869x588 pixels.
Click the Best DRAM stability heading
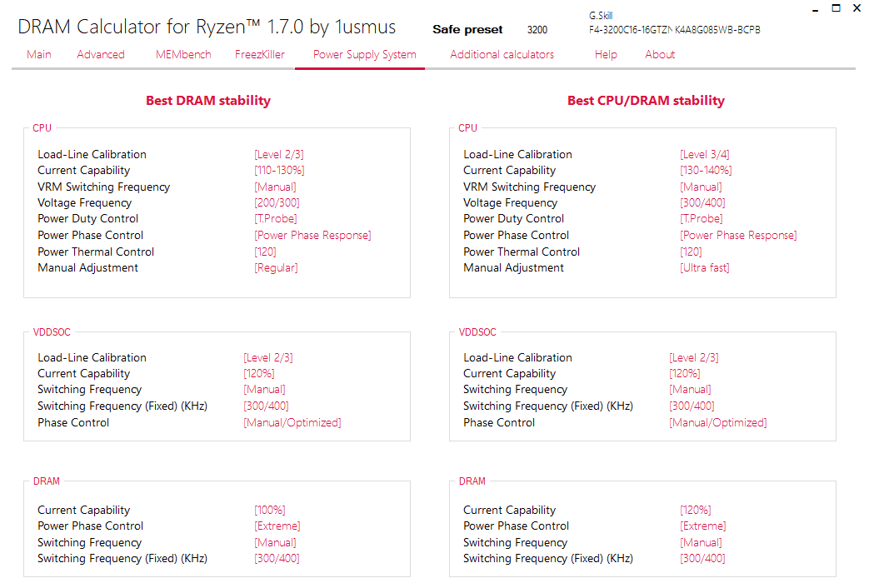[208, 101]
